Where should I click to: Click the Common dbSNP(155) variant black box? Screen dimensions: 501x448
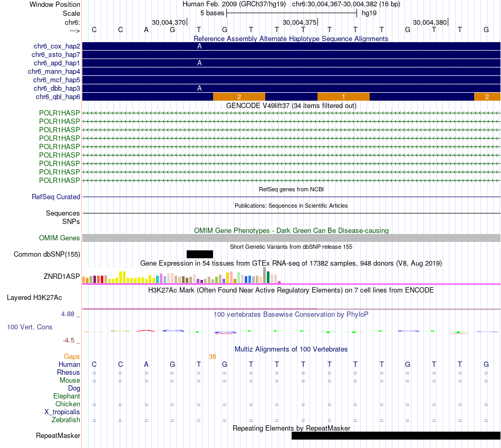click(x=200, y=254)
